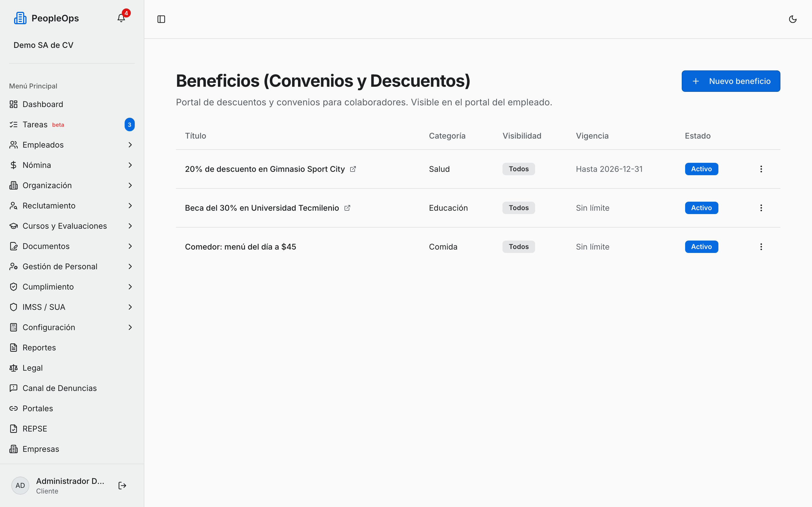812x507 pixels.
Task: Open options menu for Tecmilenio beca row
Action: (x=761, y=208)
